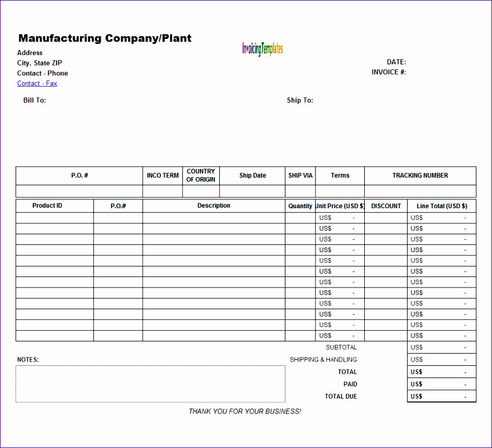Select the Ship To label

[300, 100]
